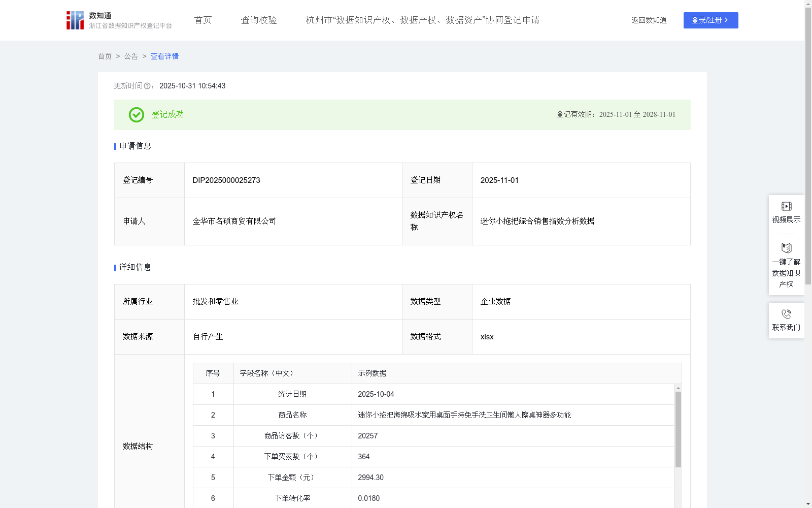Click the DIP2025000025273 registration number
The width and height of the screenshot is (812, 508).
point(226,180)
